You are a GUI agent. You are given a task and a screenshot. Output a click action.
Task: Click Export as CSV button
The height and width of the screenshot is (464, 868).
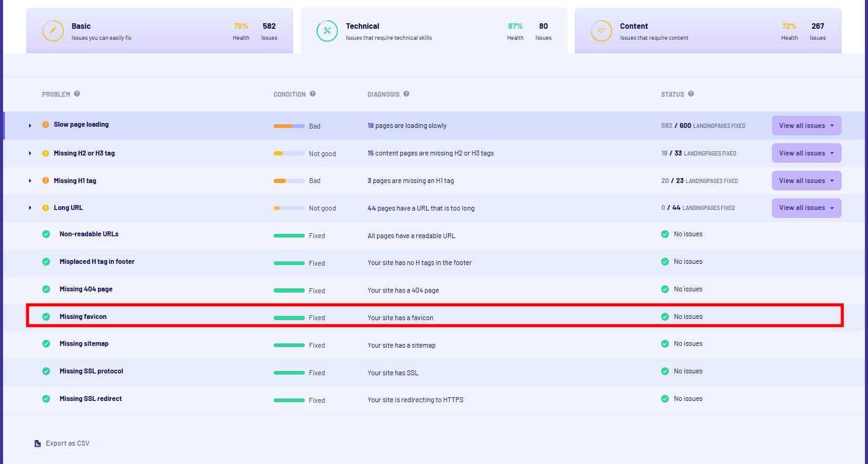click(x=62, y=443)
